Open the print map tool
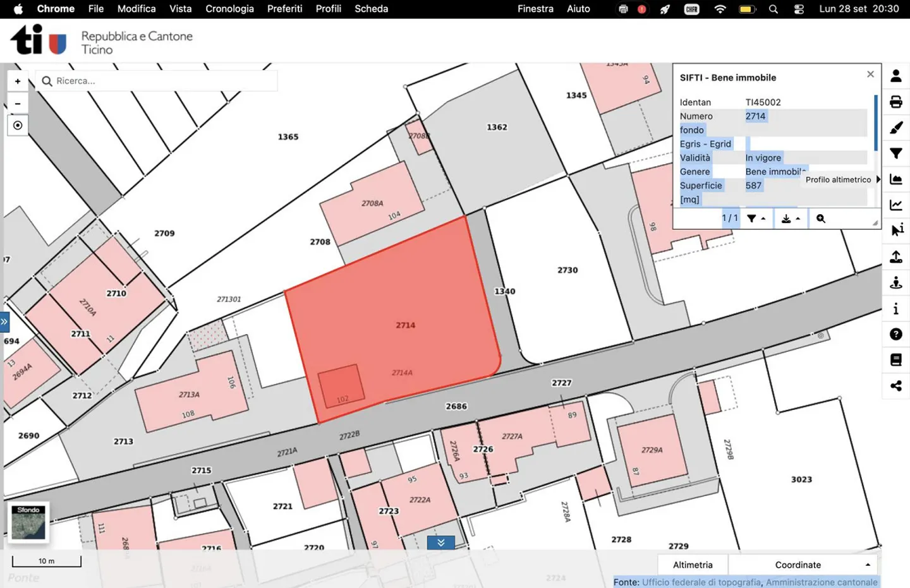This screenshot has height=588, width=910. click(x=895, y=102)
